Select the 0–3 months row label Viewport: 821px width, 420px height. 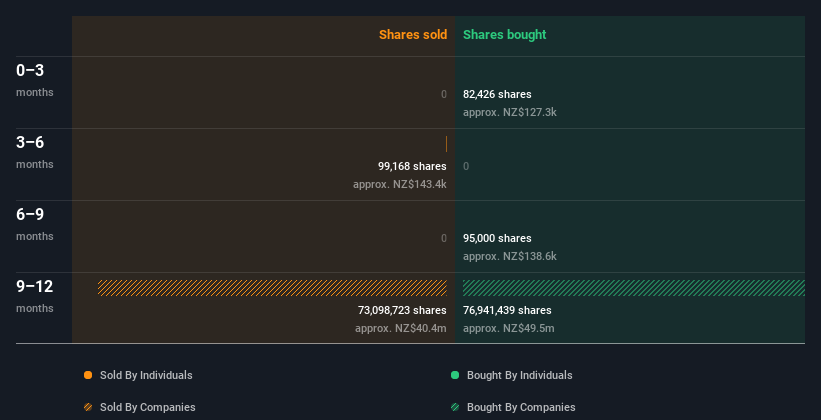coord(35,80)
